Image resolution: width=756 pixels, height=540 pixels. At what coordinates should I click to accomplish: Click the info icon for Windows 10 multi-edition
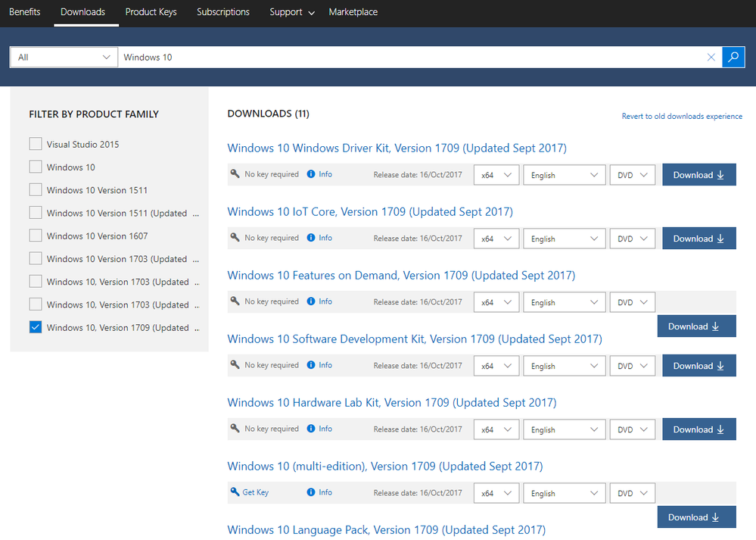pos(311,493)
